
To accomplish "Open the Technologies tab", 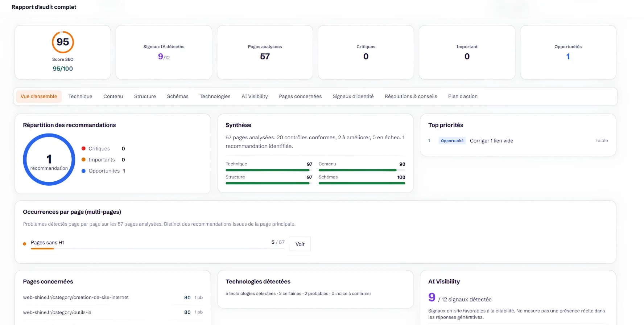I will (x=215, y=96).
